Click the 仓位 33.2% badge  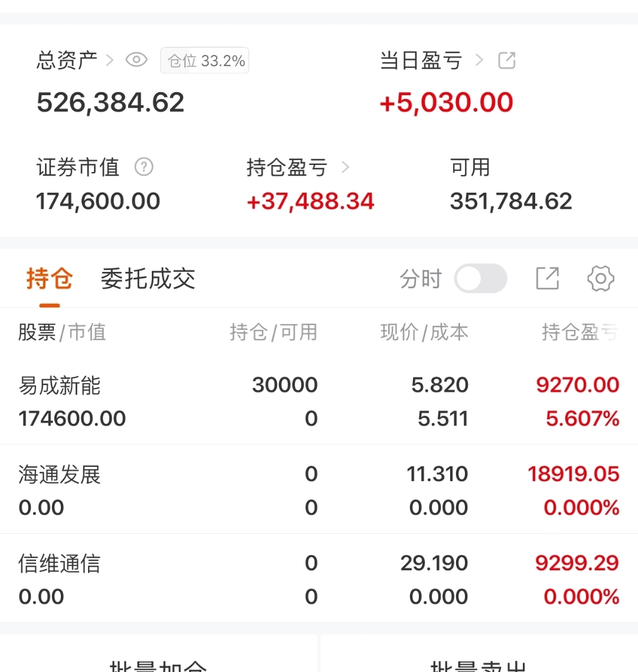(205, 61)
